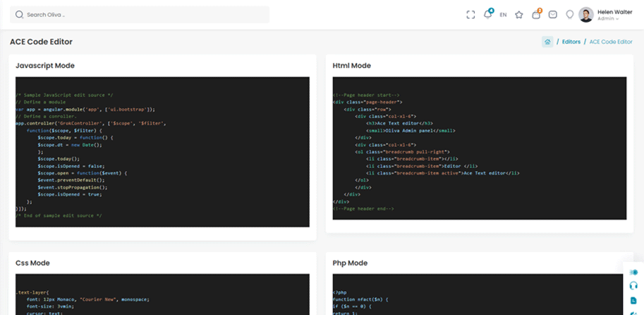This screenshot has width=644, height=315.
Task: Click the search magnifier icon
Action: (x=19, y=15)
